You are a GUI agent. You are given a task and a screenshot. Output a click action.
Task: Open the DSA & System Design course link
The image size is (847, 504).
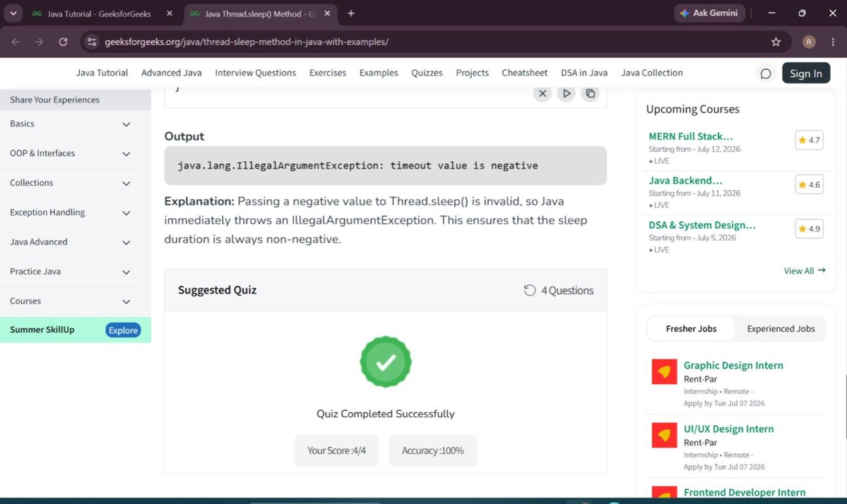click(x=701, y=225)
